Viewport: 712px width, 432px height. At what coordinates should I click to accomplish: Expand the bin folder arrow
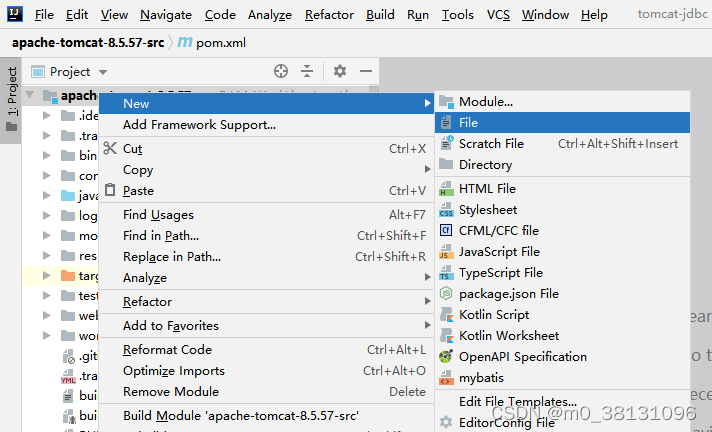click(x=47, y=155)
